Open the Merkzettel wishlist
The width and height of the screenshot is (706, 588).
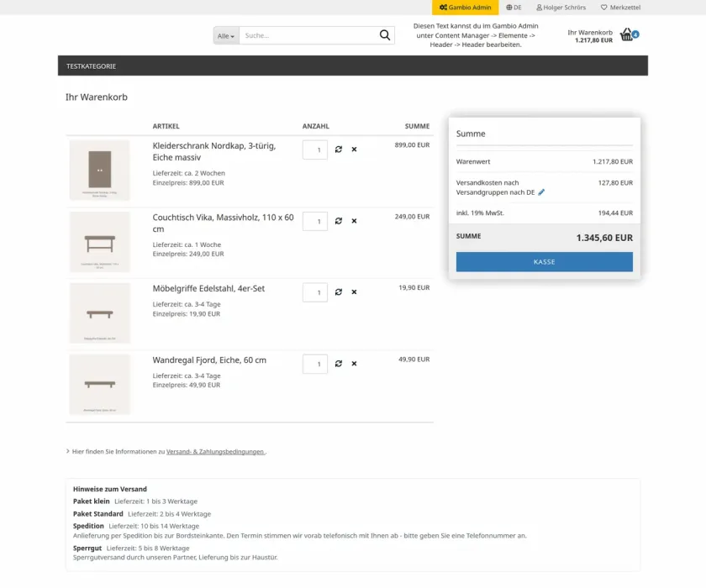[620, 8]
